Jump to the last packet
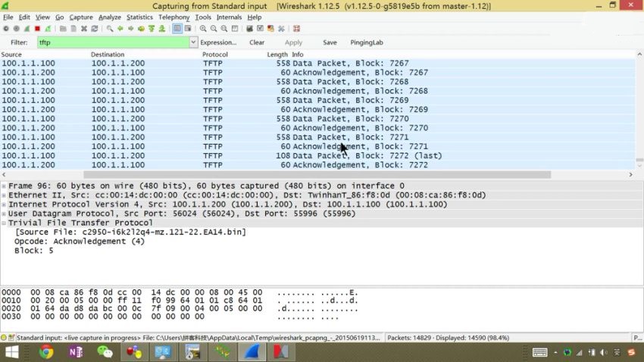This screenshot has width=644, height=362. 162,29
